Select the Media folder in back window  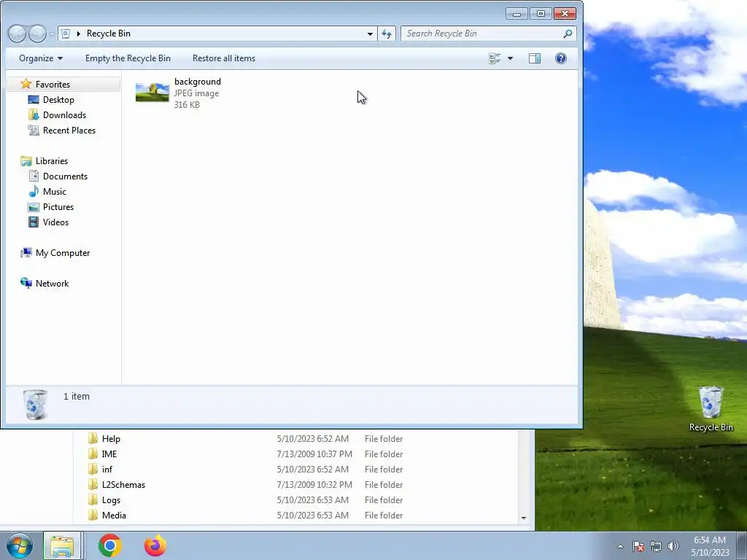tap(114, 516)
